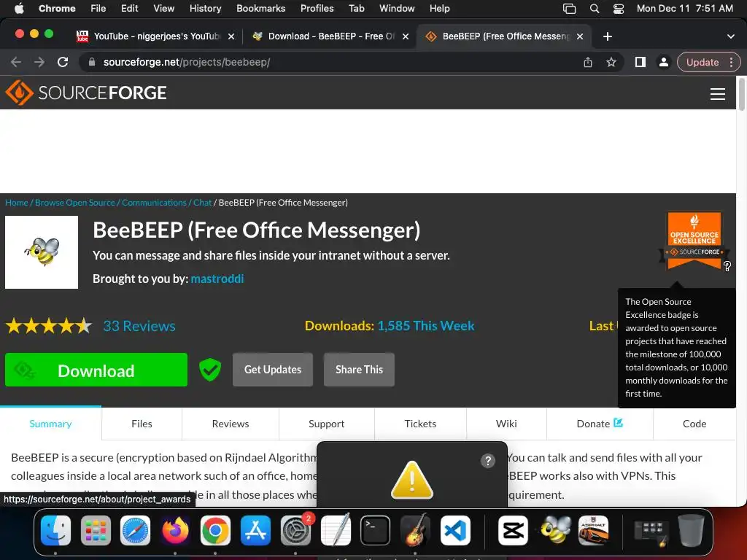
Task: Open the SourceForge hamburger menu
Action: click(x=718, y=94)
